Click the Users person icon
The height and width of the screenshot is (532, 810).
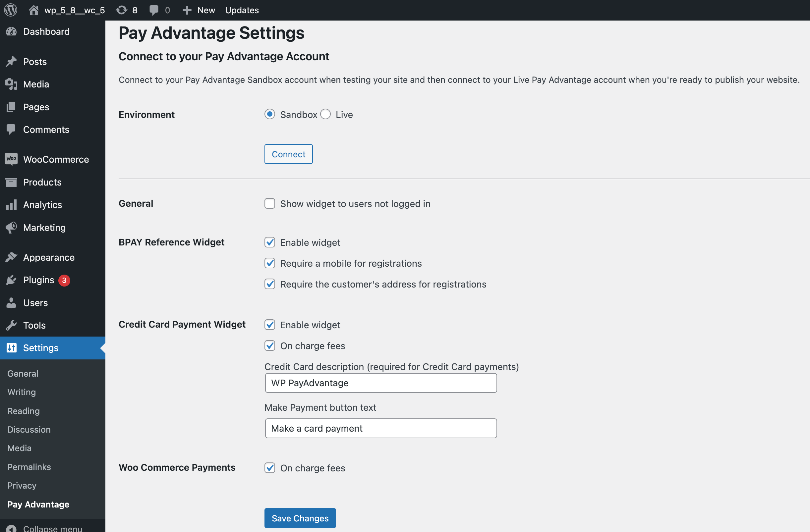[11, 303]
